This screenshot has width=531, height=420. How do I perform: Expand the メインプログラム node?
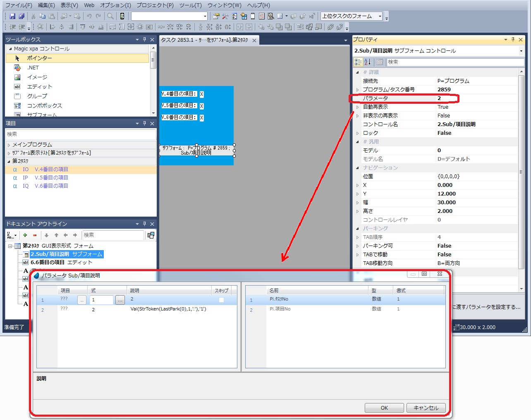click(x=9, y=145)
